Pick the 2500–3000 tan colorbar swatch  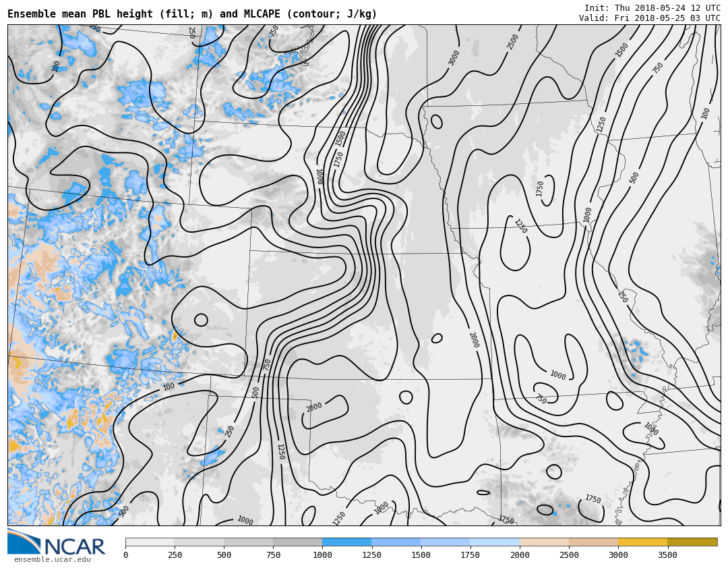[x=593, y=542]
